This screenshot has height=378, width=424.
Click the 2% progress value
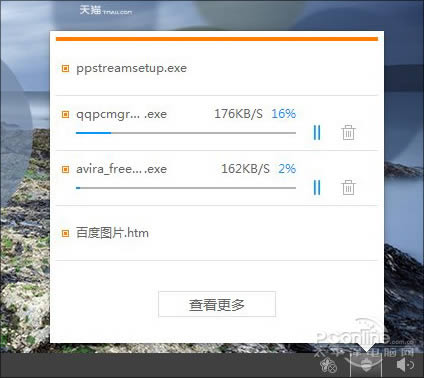[287, 169]
